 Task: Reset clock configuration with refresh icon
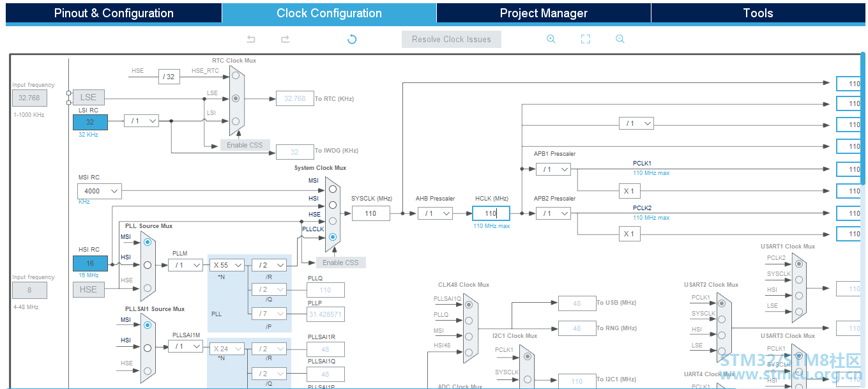pos(352,39)
